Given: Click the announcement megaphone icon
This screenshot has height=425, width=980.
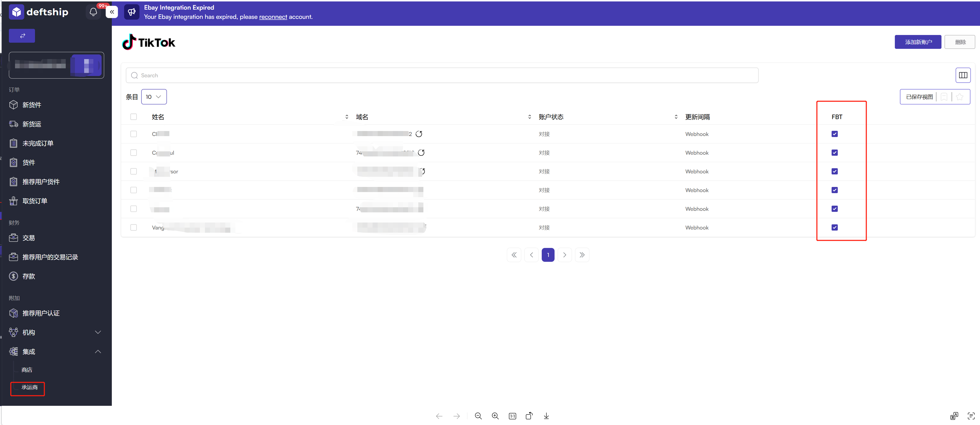Looking at the screenshot, I should coord(132,12).
